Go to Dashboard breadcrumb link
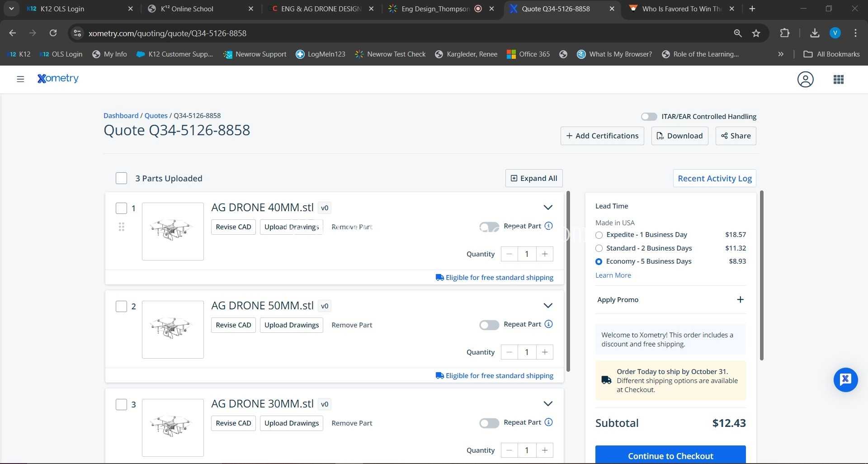 pyautogui.click(x=121, y=116)
